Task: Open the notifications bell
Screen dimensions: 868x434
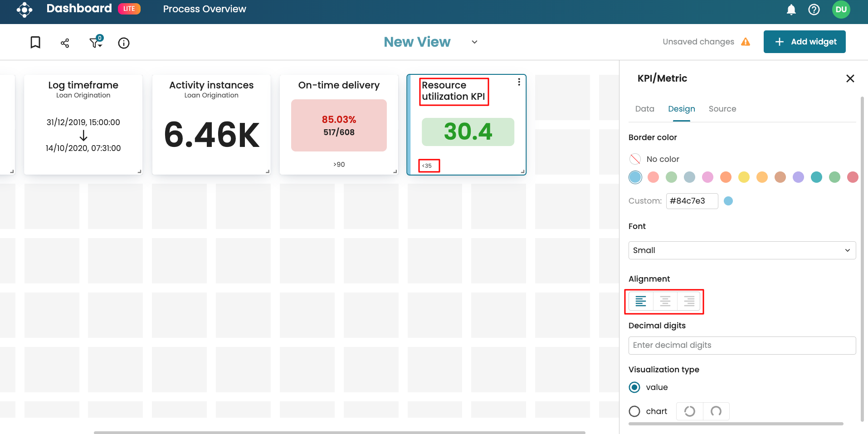Action: coord(791,10)
